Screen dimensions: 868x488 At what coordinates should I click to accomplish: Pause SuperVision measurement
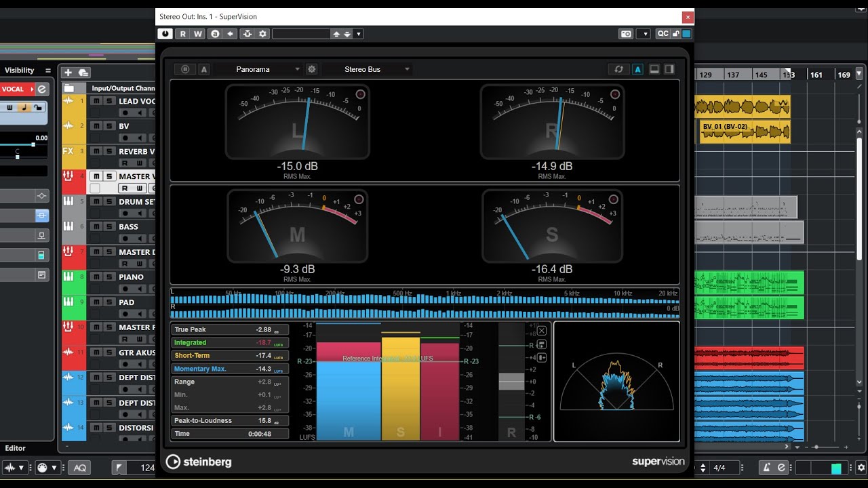point(185,69)
